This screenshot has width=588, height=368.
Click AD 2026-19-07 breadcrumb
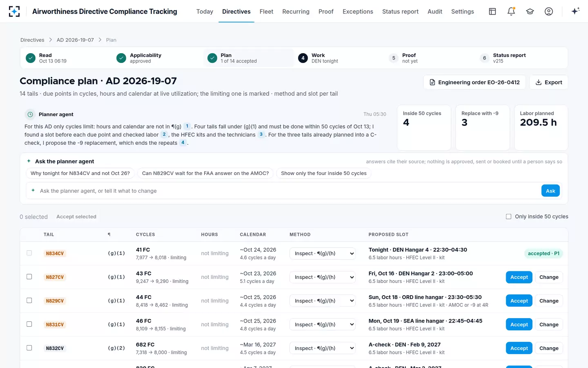(75, 40)
